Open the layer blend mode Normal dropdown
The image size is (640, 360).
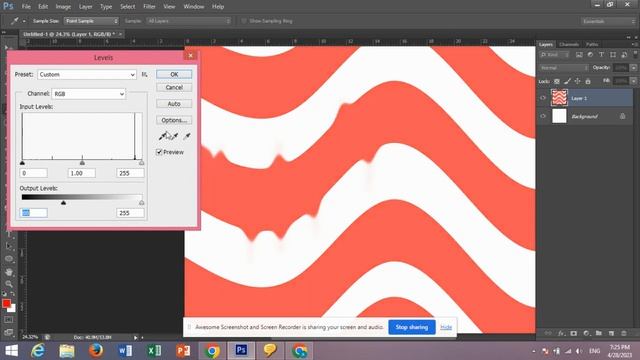click(564, 68)
